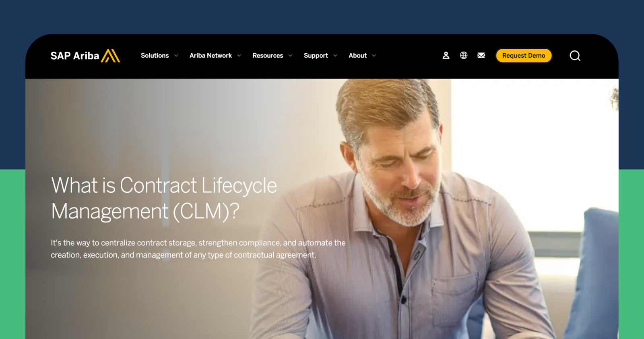Expand the Resources dropdown chevron
644x339 pixels.
click(x=290, y=56)
